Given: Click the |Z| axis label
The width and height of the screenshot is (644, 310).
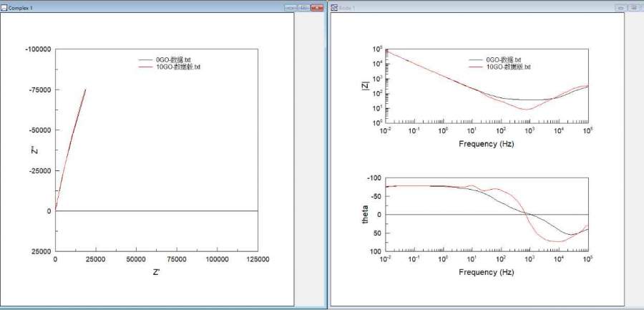Looking at the screenshot, I should (x=365, y=85).
